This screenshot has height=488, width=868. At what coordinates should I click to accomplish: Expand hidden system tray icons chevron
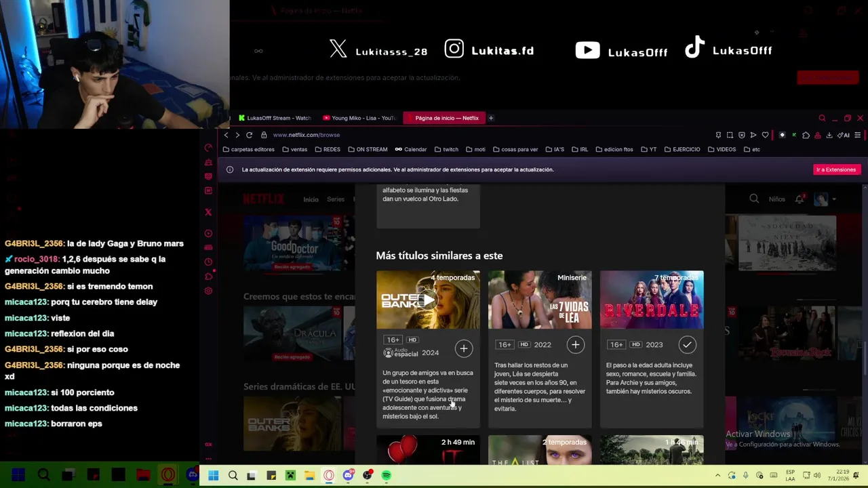[x=717, y=476]
